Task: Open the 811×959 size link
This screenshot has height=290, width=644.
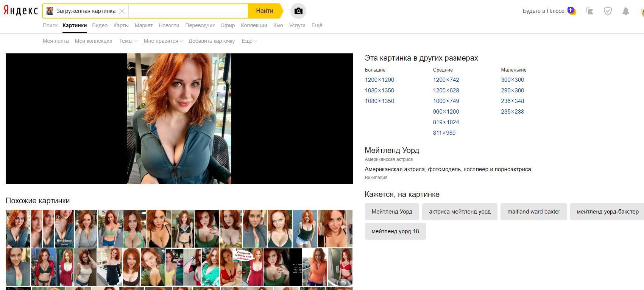Action: 444,133
